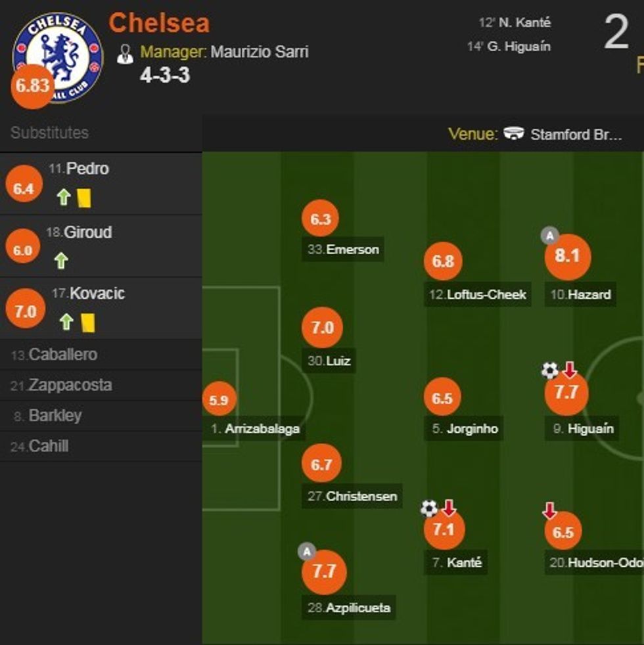Click the goal ball icon above Higuaín
Image resolution: width=644 pixels, height=645 pixels.
[549, 370]
